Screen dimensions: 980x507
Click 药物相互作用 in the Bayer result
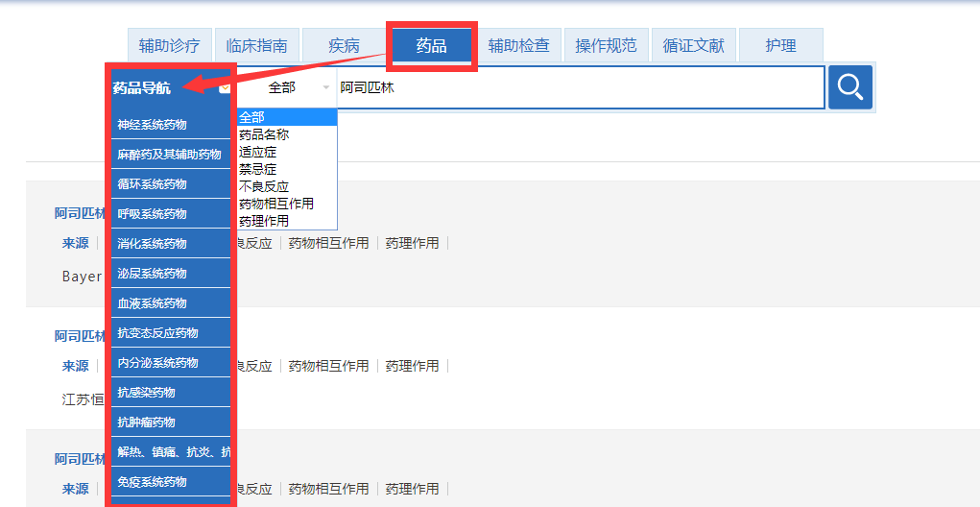329,243
